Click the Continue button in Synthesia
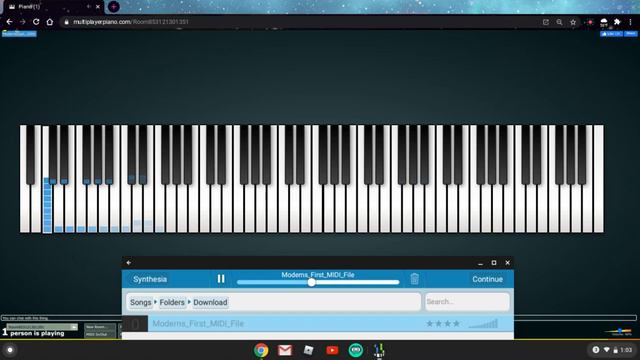Screen dimensions: 640x360 pyautogui.click(x=487, y=279)
